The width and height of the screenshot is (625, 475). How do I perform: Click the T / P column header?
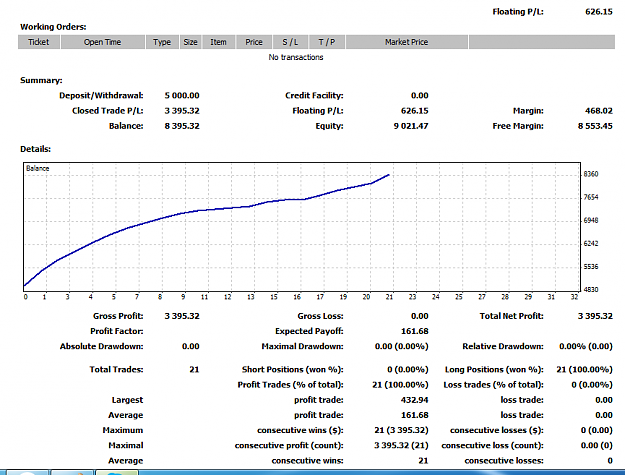tap(327, 42)
